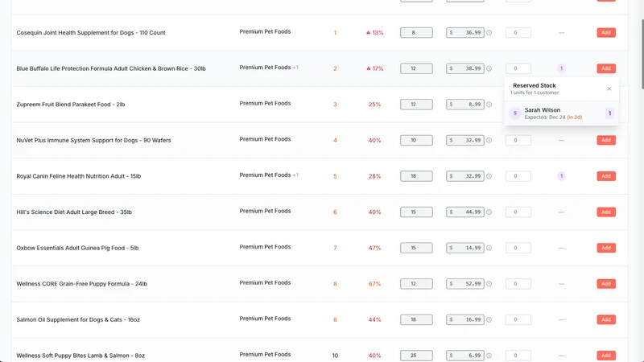Expand the +1 suppliers for Royal Canin
Viewport: 644px width, 362px height.
point(295,175)
